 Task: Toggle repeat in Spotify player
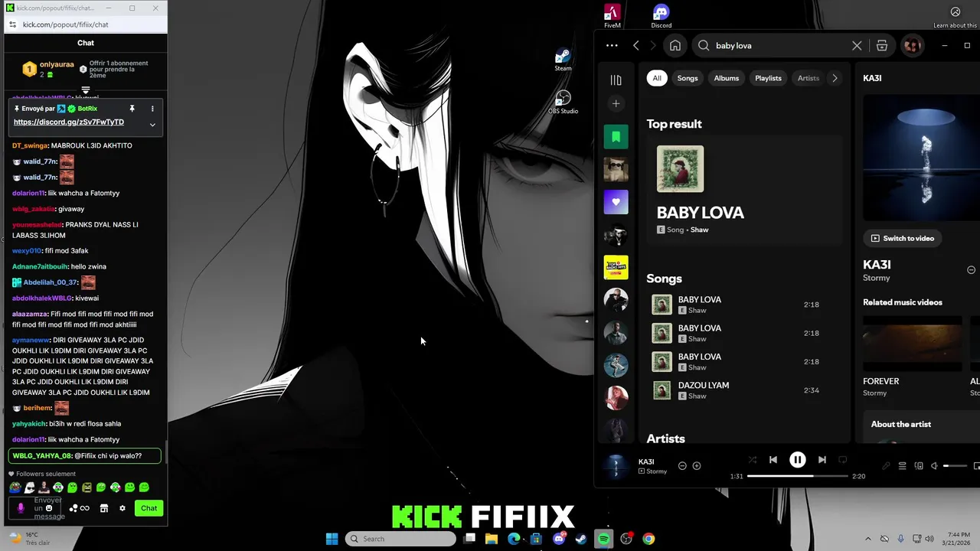coord(842,460)
